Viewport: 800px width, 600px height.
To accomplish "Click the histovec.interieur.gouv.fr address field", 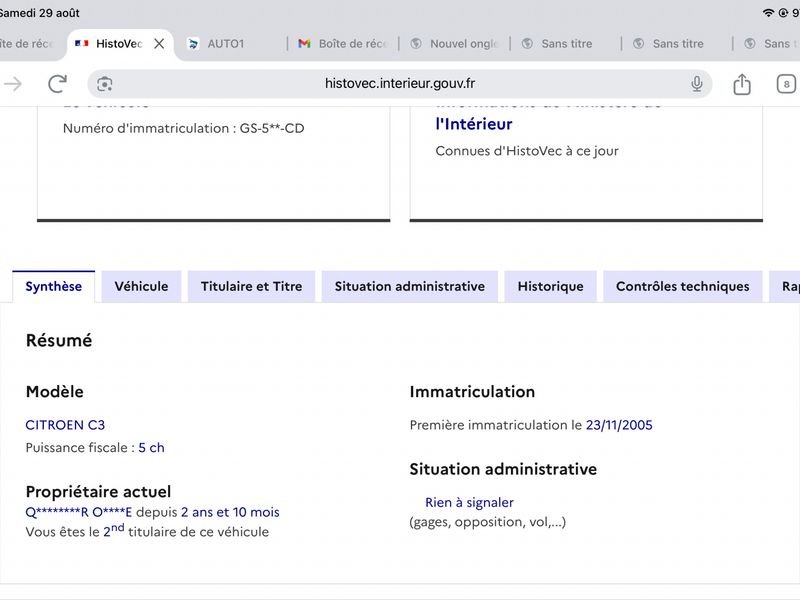I will [399, 84].
